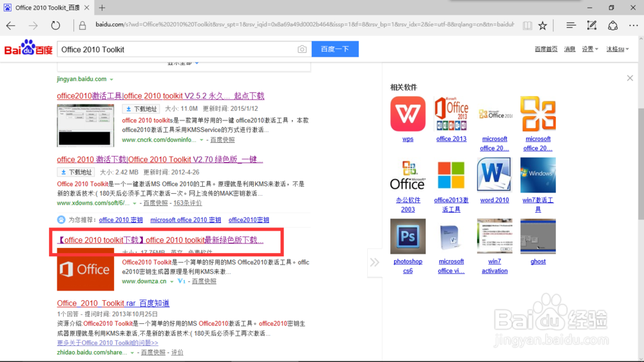
Task: Open the microsoft office vi... box icon
Action: tap(451, 236)
